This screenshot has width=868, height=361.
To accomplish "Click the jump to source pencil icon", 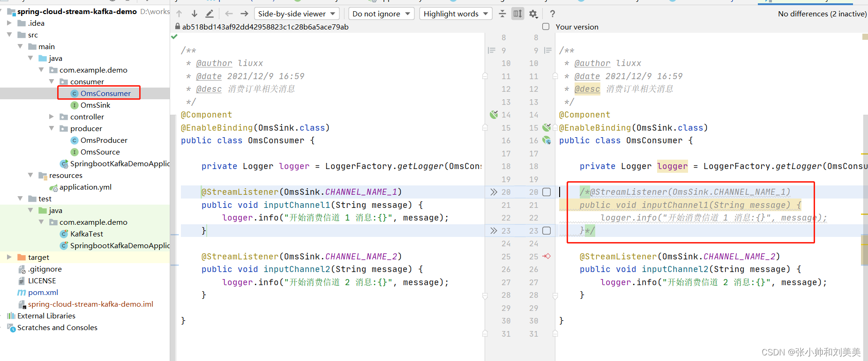I will (210, 14).
